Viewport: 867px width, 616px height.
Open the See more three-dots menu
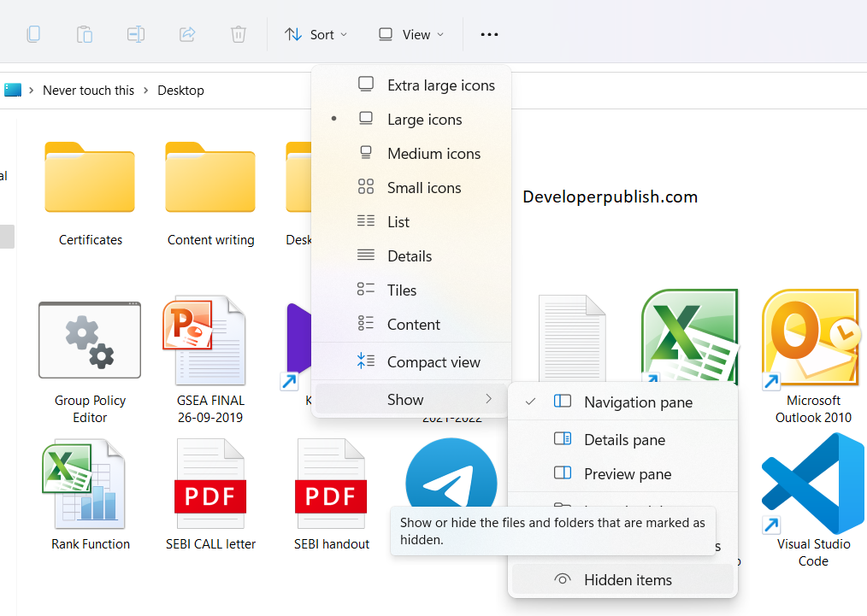pyautogui.click(x=489, y=35)
